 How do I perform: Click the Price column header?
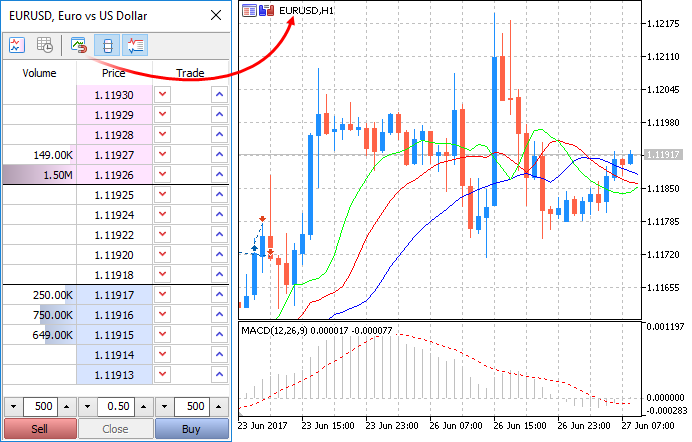113,73
